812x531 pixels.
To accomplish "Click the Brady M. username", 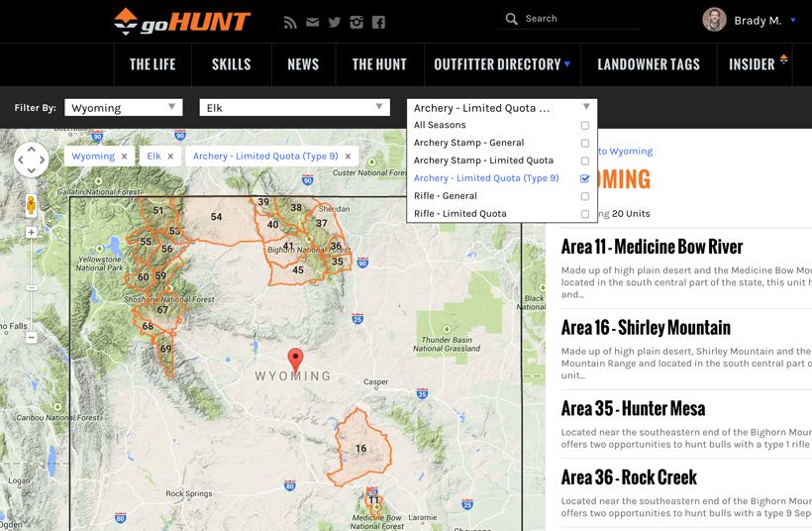I will tap(758, 21).
